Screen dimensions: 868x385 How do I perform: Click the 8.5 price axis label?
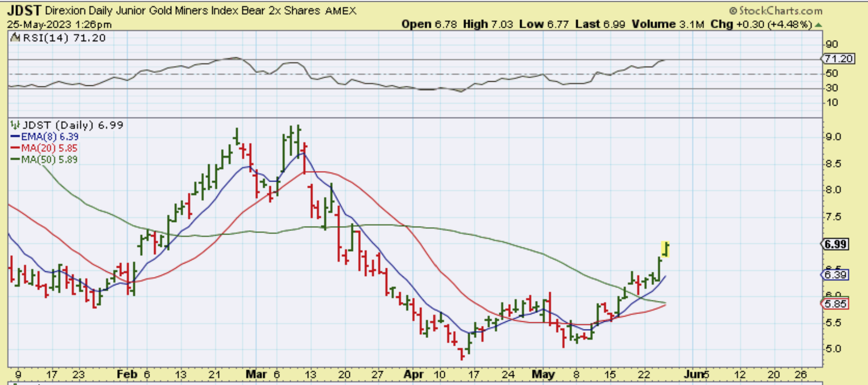(x=833, y=164)
